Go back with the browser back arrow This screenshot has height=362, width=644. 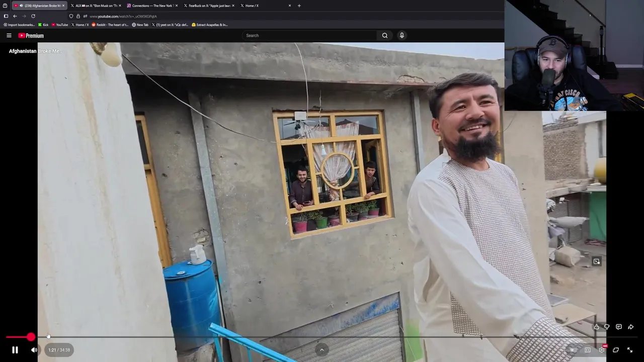[x=15, y=16]
